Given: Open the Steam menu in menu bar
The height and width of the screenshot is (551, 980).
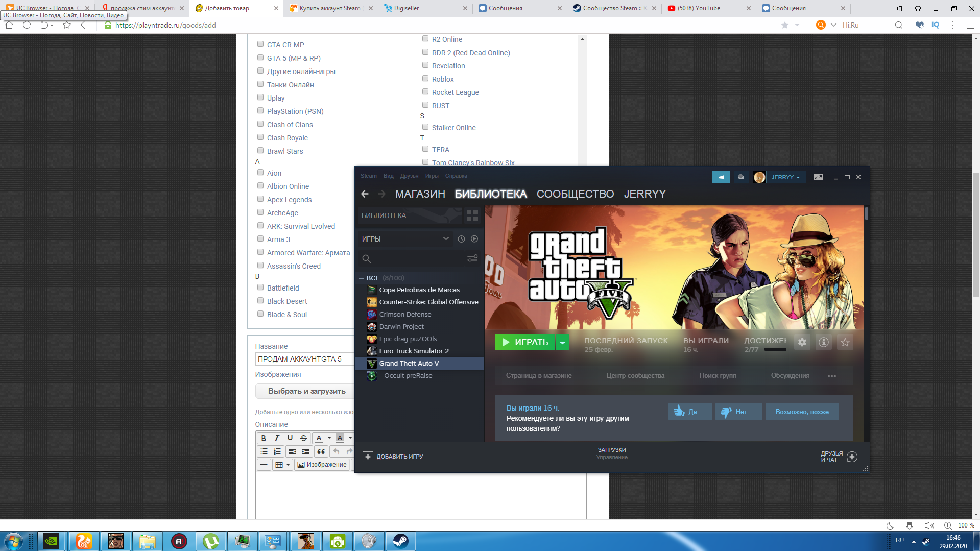Looking at the screenshot, I should tap(368, 176).
